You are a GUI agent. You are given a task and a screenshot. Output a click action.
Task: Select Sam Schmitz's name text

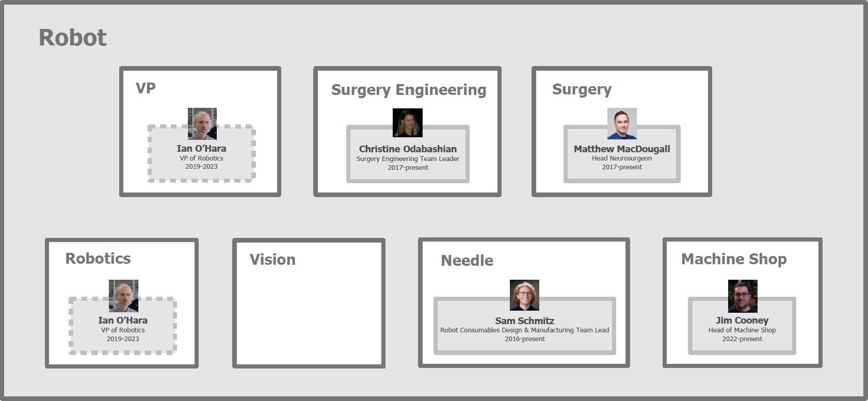click(x=525, y=321)
